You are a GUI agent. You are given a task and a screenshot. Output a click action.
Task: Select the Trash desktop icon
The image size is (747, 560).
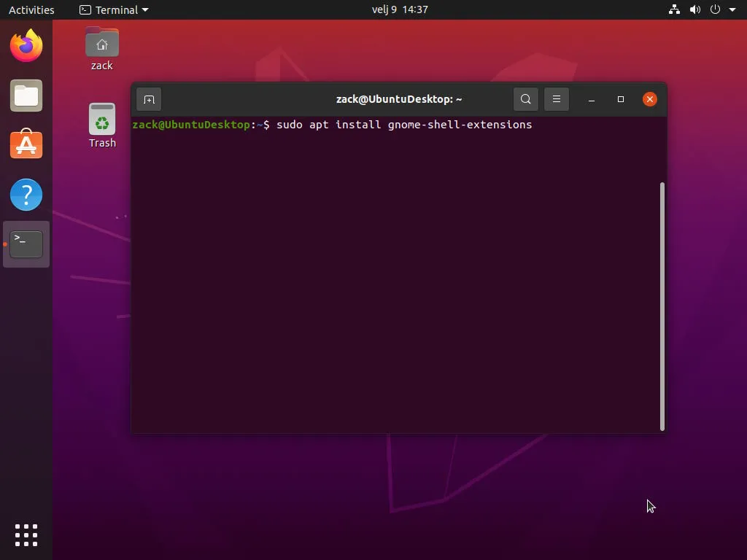(102, 125)
